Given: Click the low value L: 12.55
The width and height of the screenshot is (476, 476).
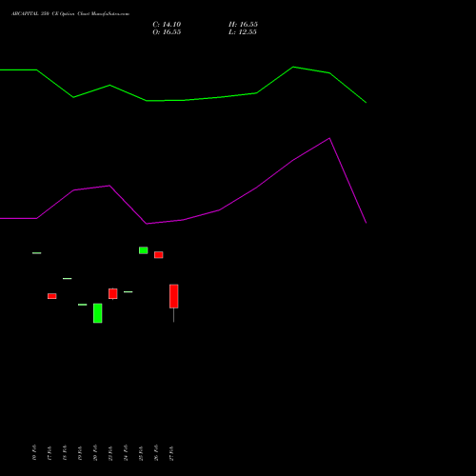Looking at the screenshot, I should (x=243, y=32).
